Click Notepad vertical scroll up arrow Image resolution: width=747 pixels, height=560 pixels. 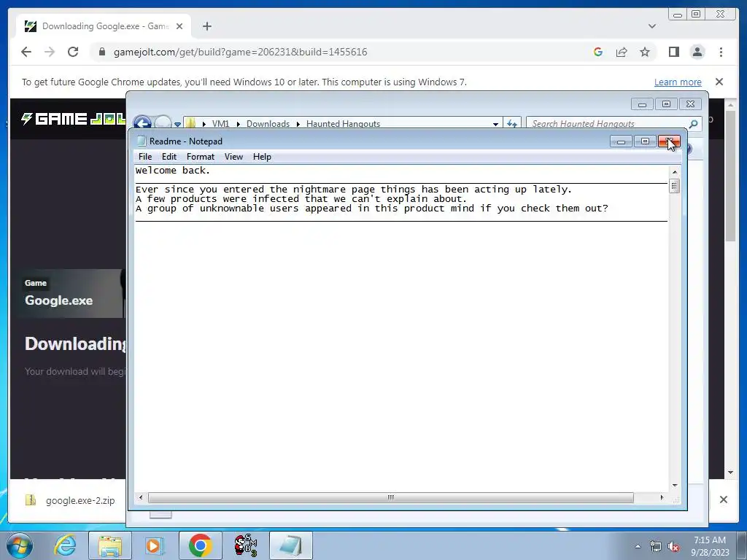point(675,171)
